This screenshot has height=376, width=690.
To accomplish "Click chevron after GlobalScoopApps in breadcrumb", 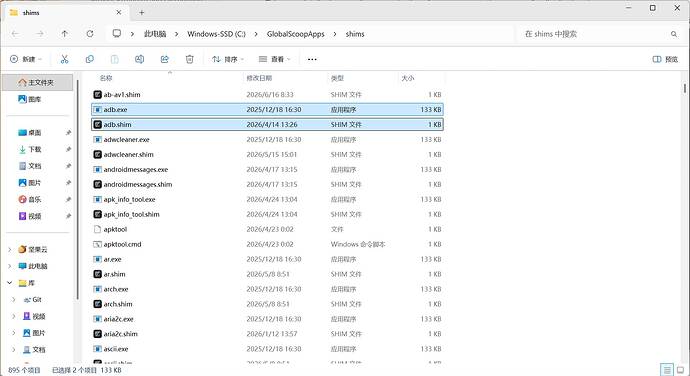I will [335, 34].
